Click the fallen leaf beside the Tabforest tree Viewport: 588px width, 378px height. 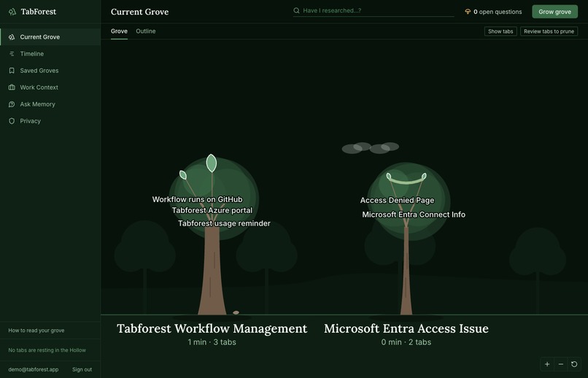point(236,312)
